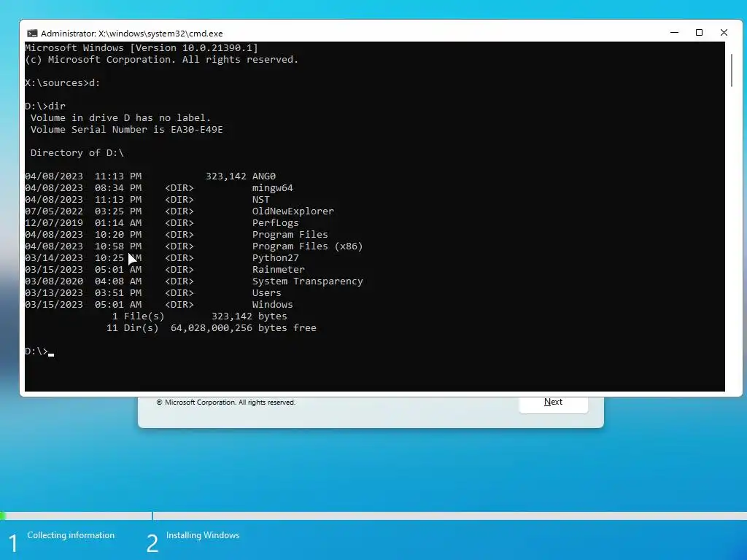Viewport: 747px width, 560px height.
Task: Click the 'Program Files (x86)' directory name
Action: 307,246
